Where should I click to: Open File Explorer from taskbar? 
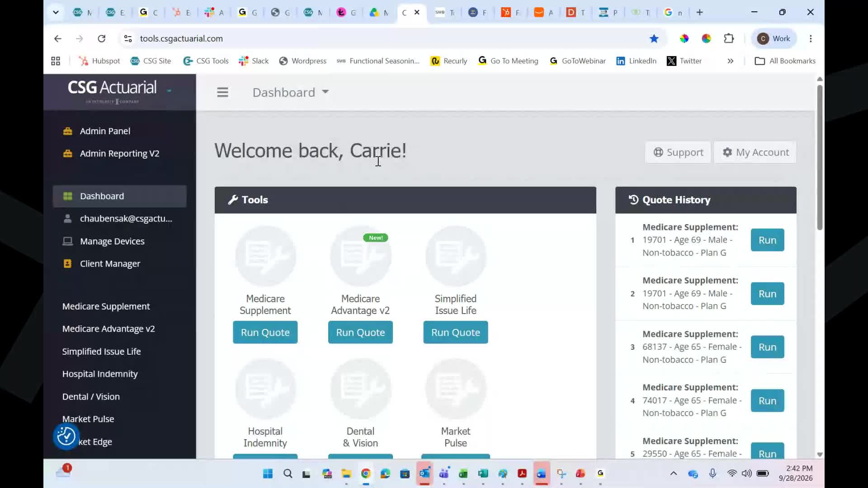(x=346, y=474)
